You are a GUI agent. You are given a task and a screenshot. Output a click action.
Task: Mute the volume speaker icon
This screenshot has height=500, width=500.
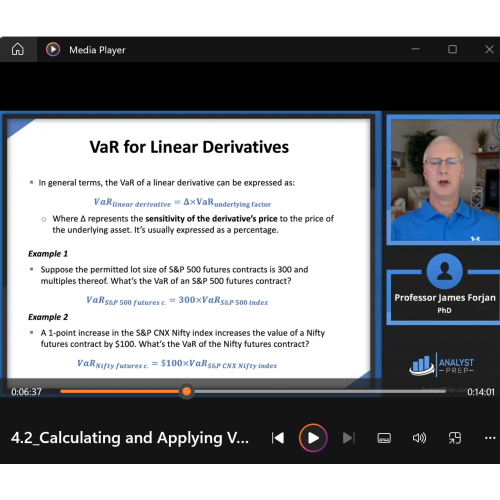pyautogui.click(x=419, y=438)
